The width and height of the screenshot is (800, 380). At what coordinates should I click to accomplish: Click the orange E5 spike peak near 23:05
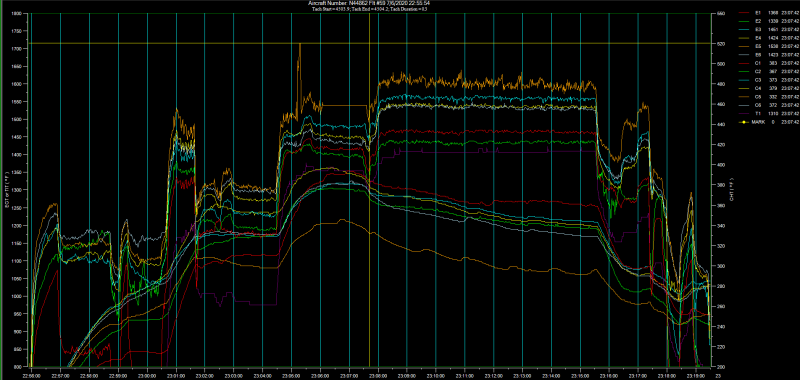tap(300, 45)
